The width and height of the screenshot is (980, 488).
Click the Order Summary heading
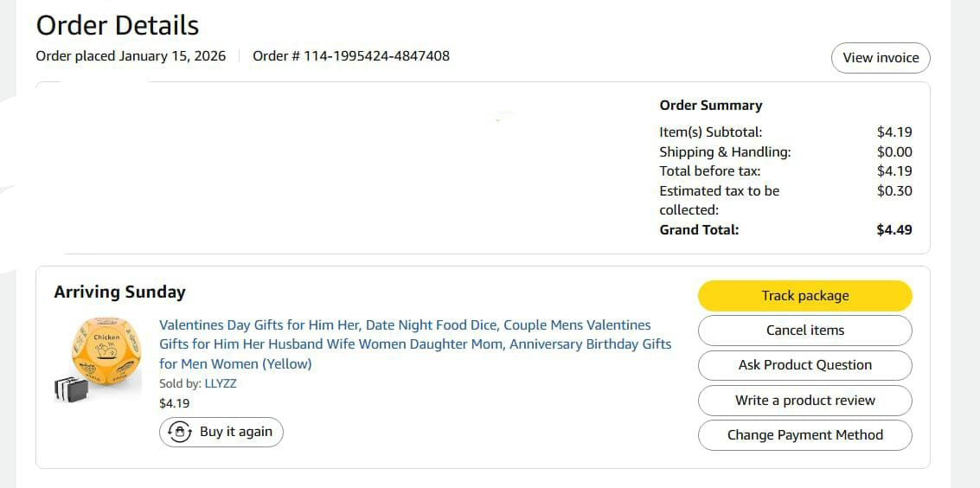pyautogui.click(x=710, y=106)
